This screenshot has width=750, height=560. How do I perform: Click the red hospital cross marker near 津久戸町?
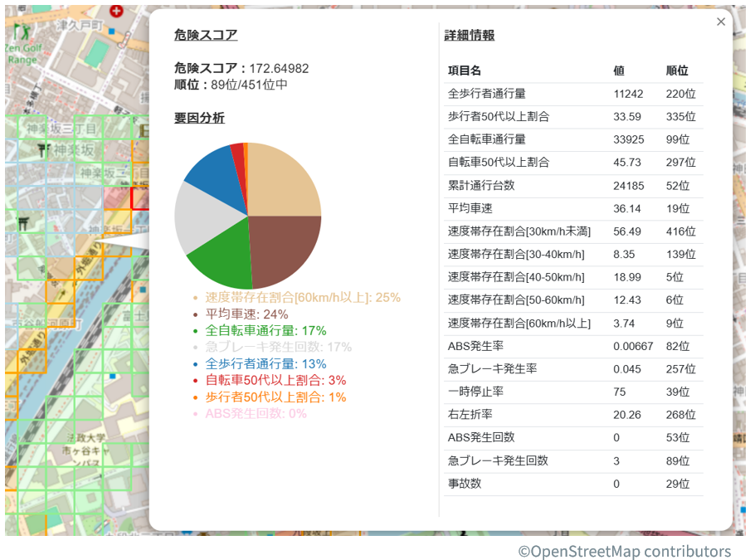115,11
